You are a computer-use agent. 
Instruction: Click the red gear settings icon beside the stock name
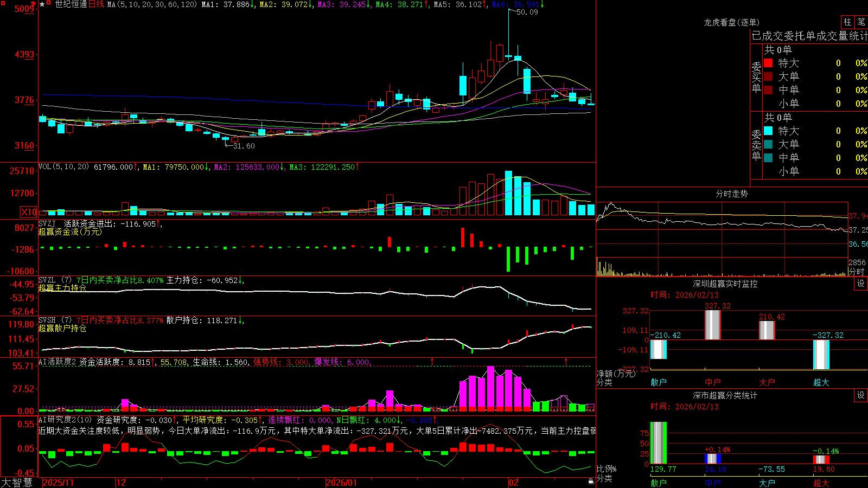point(48,3)
